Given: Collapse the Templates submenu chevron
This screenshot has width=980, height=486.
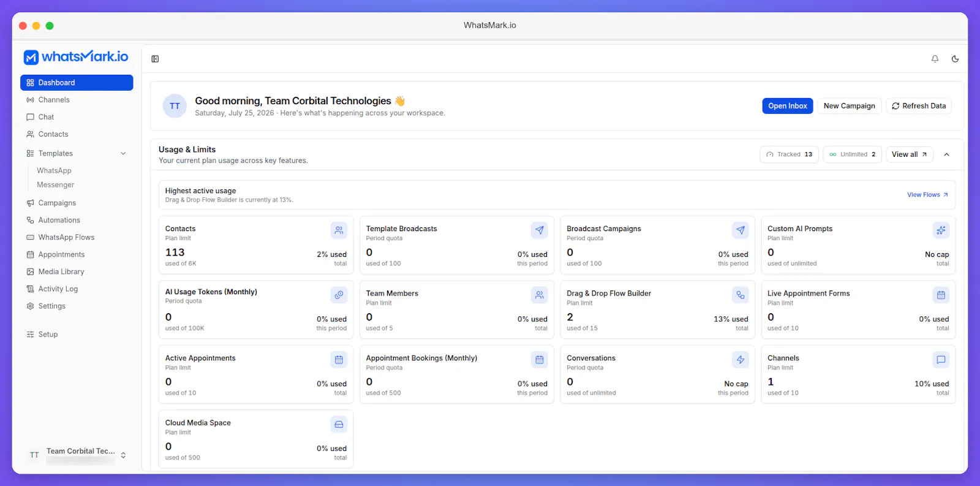Looking at the screenshot, I should click(x=123, y=153).
